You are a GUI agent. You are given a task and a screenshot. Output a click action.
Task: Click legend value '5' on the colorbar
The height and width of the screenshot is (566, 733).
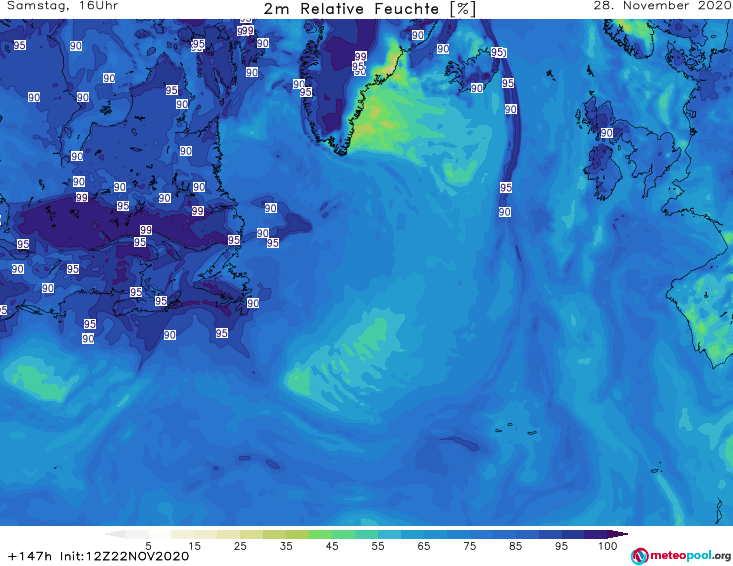point(148,546)
